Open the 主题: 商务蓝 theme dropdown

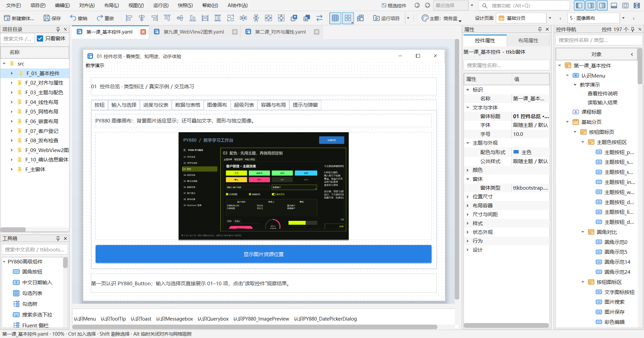click(442, 18)
